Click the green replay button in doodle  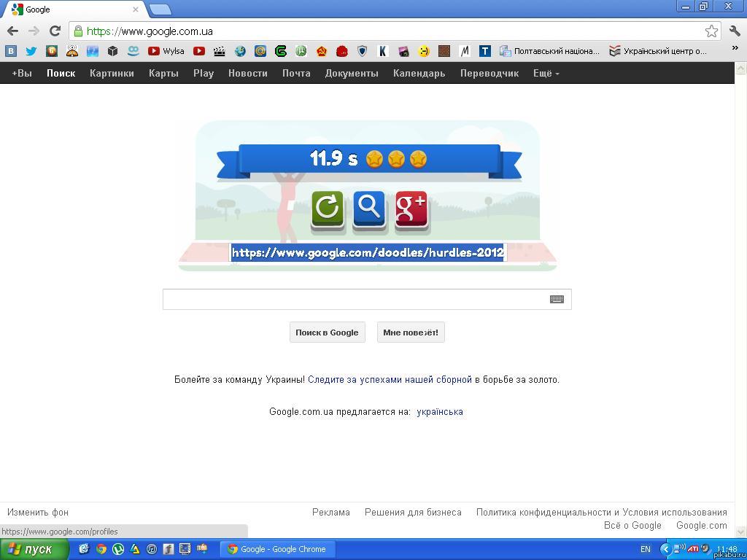pos(327,209)
